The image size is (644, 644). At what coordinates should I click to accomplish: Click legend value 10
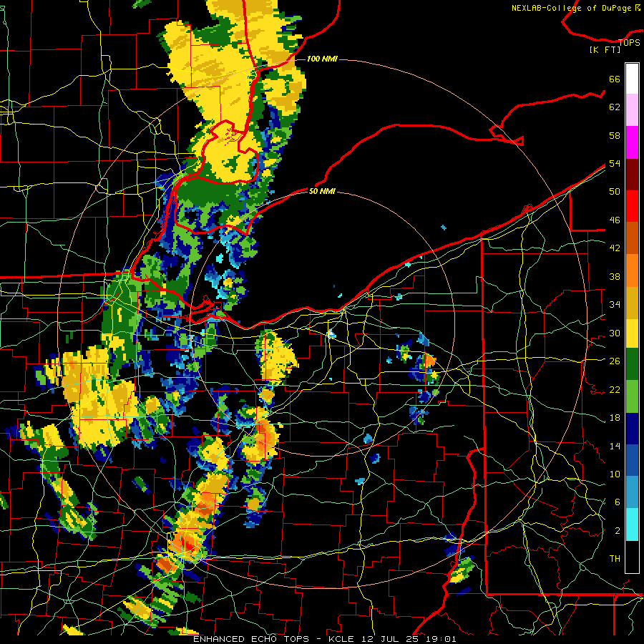point(615,474)
